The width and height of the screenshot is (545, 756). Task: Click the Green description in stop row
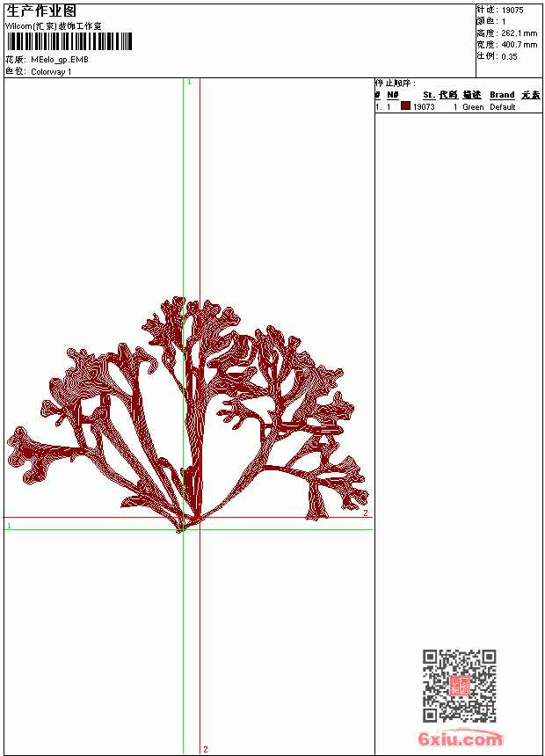pos(473,107)
